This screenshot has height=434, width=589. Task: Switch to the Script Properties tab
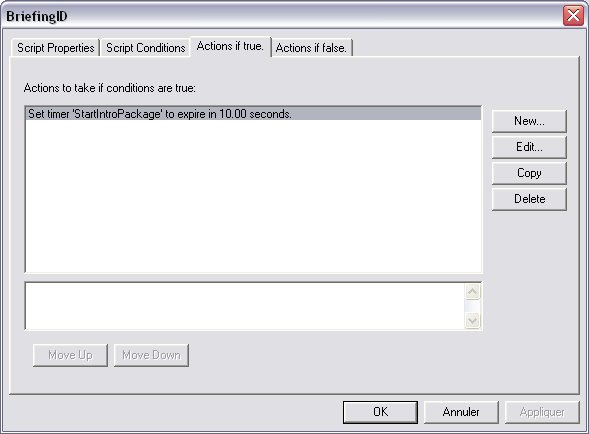point(55,48)
